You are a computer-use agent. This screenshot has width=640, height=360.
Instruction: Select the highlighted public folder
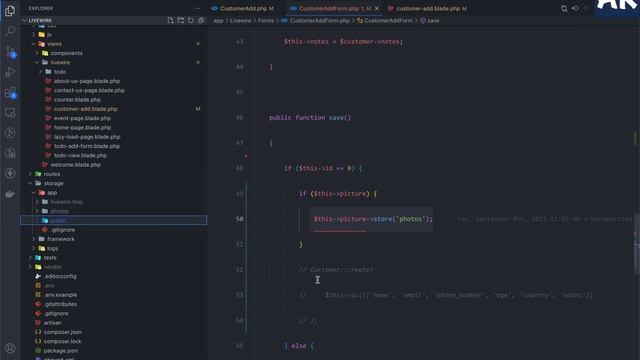tap(113, 220)
